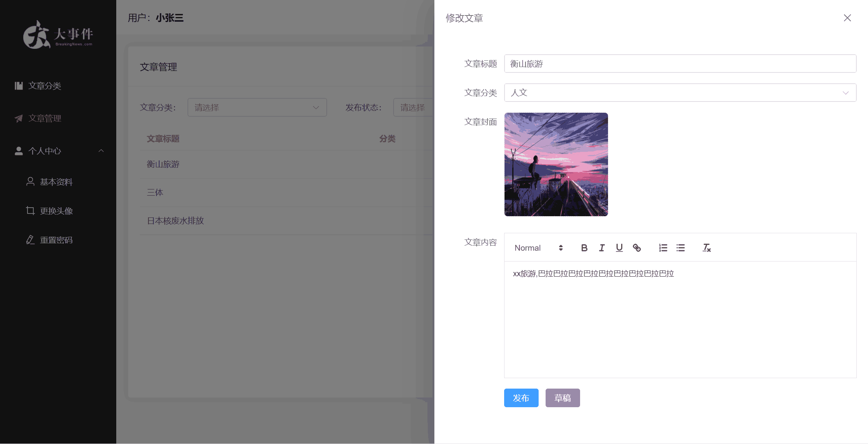Create an ordered numbered list
This screenshot has height=444, width=868.
tap(663, 248)
